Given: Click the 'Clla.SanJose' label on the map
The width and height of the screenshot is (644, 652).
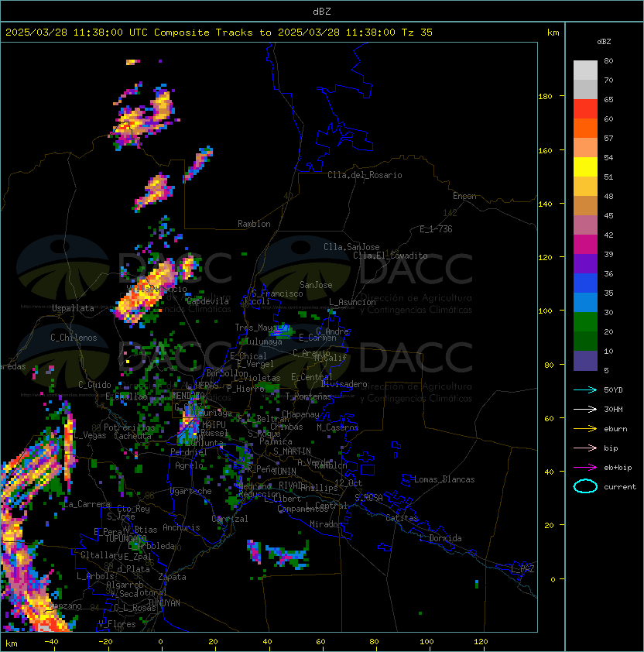Looking at the screenshot, I should click(x=351, y=247).
